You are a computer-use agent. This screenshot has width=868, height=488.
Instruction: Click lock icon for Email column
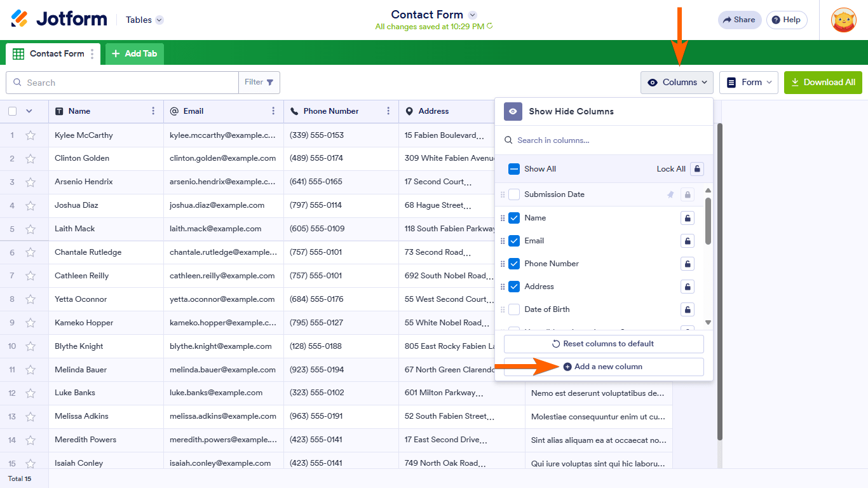pos(687,241)
